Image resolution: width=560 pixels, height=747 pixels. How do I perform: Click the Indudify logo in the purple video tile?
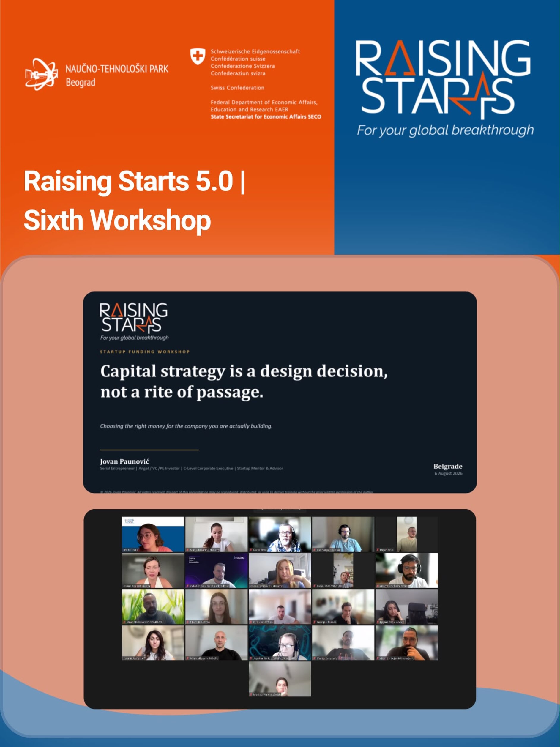(239, 557)
